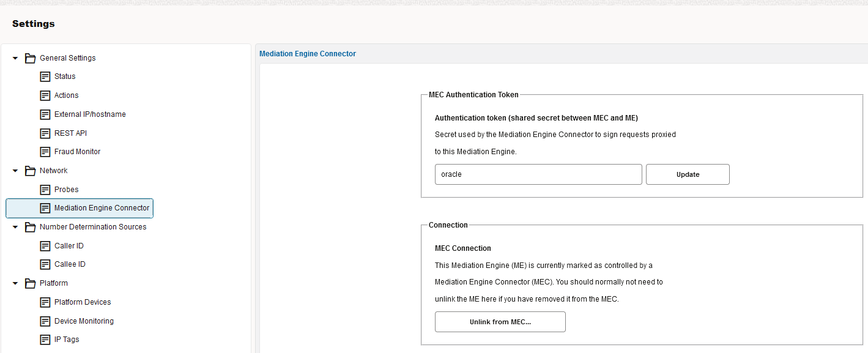Open the Actions settings item
Screen dimensions: 868x353
click(x=66, y=95)
